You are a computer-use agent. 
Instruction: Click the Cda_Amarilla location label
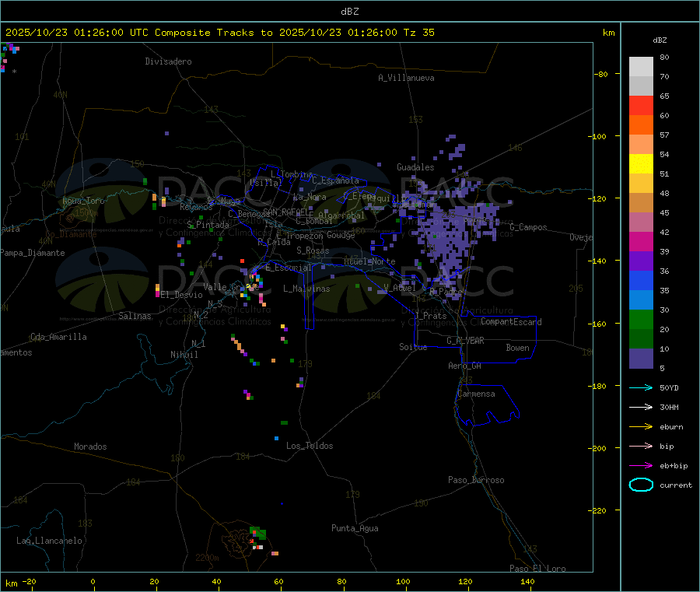(x=58, y=337)
